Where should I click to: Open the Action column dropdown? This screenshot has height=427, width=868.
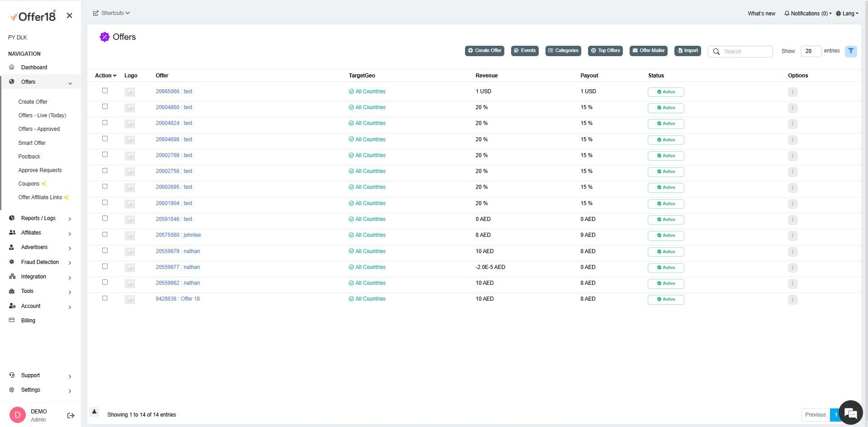click(106, 76)
